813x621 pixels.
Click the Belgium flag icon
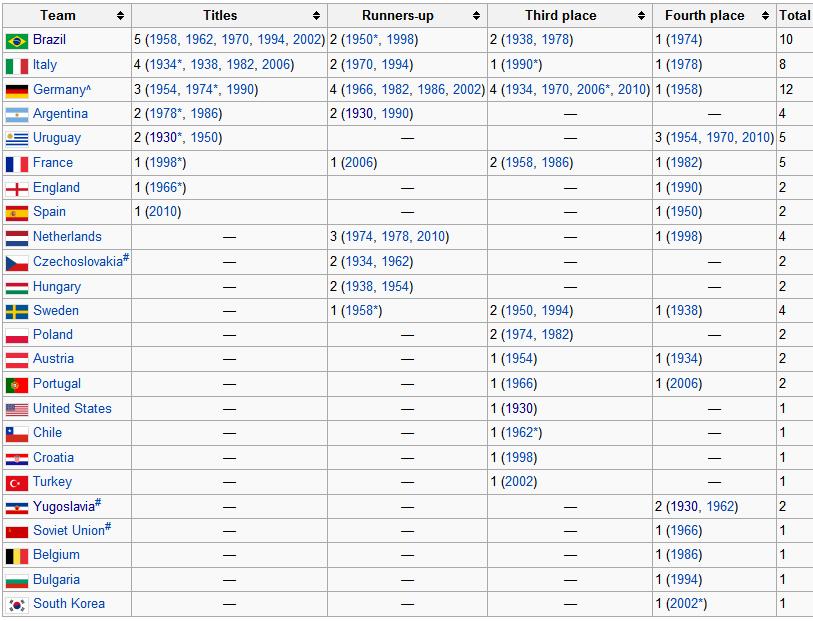17,556
